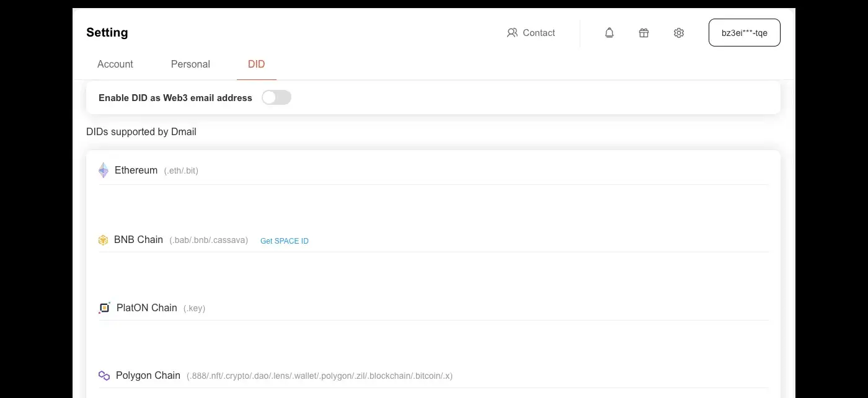Screen dimensions: 868x398
Task: Select the DID tab
Action: [x=256, y=64]
